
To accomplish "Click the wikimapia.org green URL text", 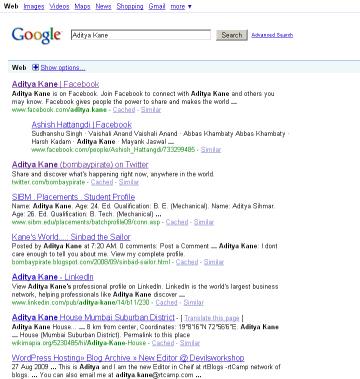I will click(79, 343).
